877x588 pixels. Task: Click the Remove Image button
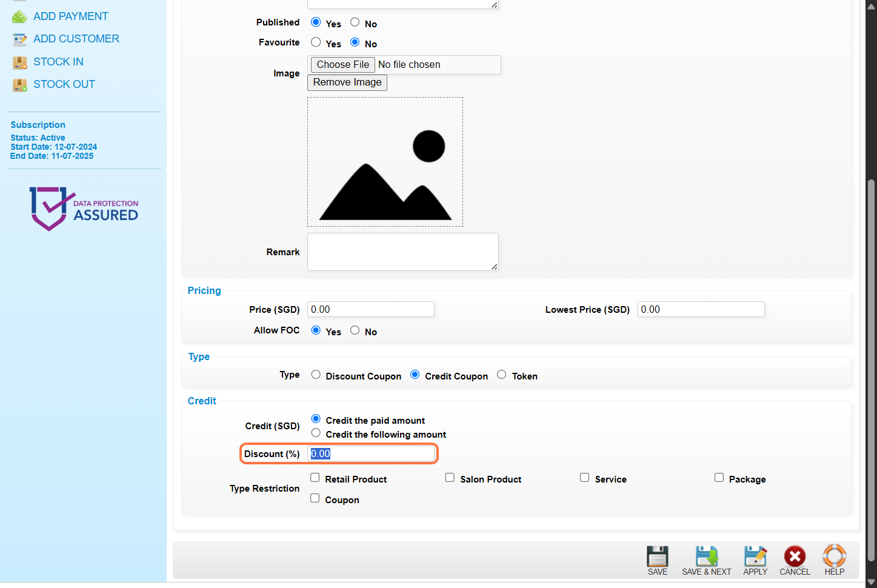(347, 82)
